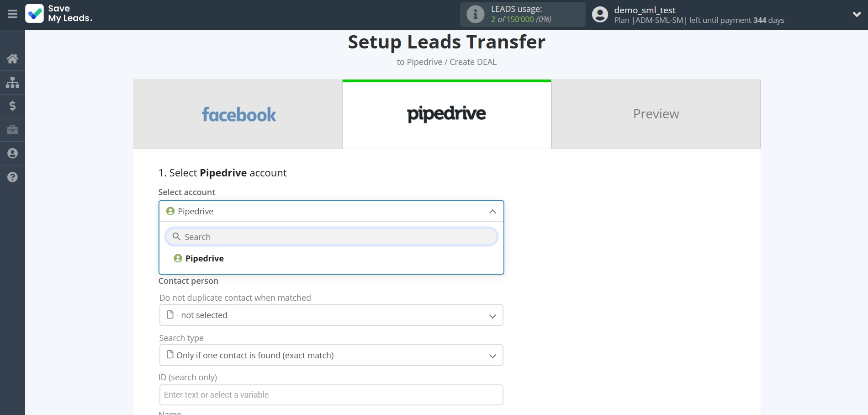868x415 pixels.
Task: Open the Search type dropdown
Action: pos(331,356)
